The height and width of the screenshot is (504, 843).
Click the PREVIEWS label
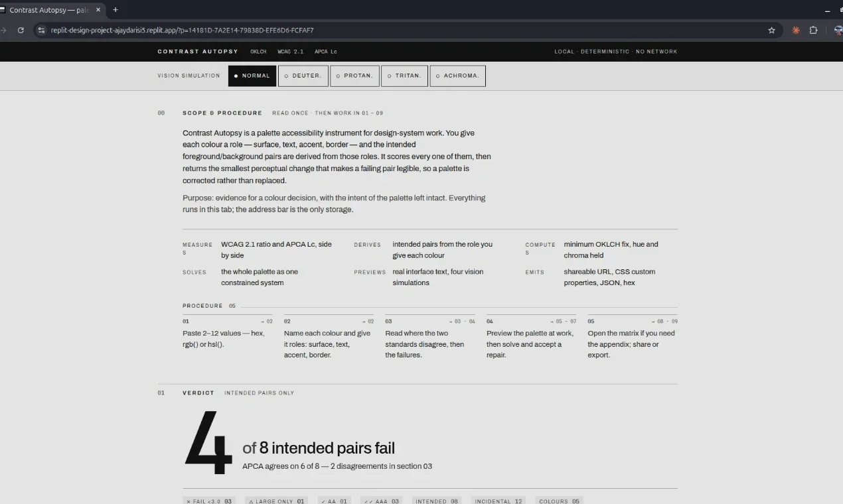coord(370,272)
